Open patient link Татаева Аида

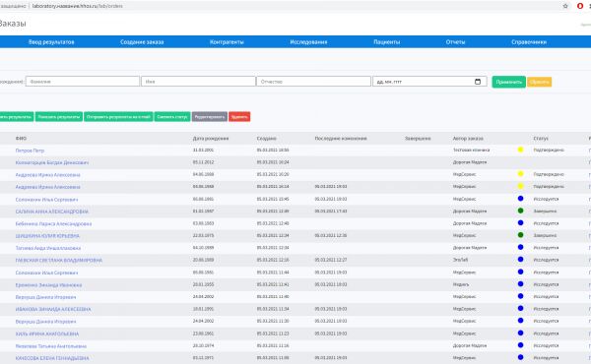coord(48,248)
